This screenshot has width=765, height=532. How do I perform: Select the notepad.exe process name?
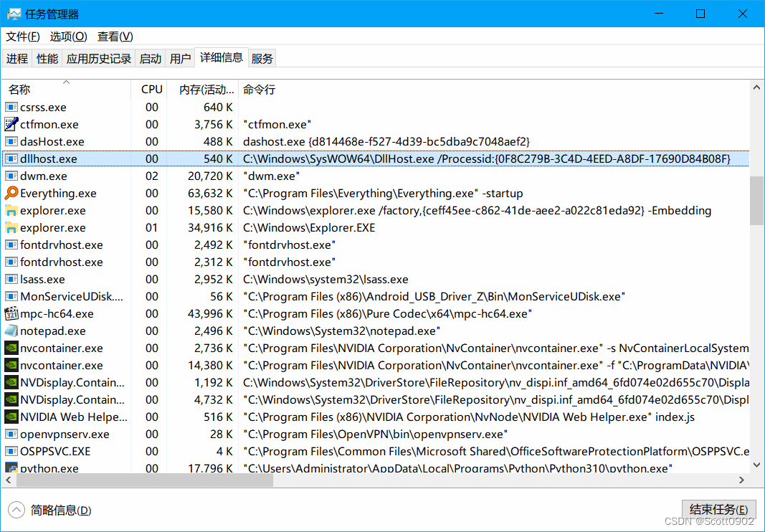pos(52,331)
